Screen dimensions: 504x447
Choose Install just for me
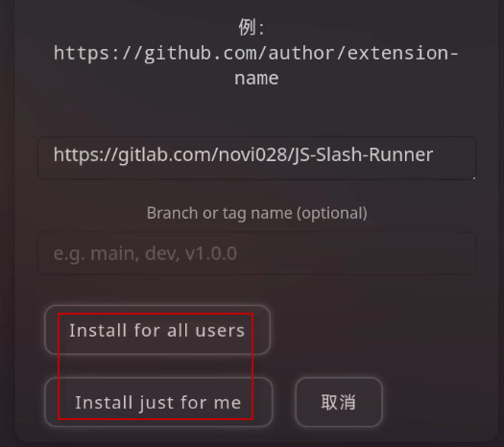(x=158, y=402)
